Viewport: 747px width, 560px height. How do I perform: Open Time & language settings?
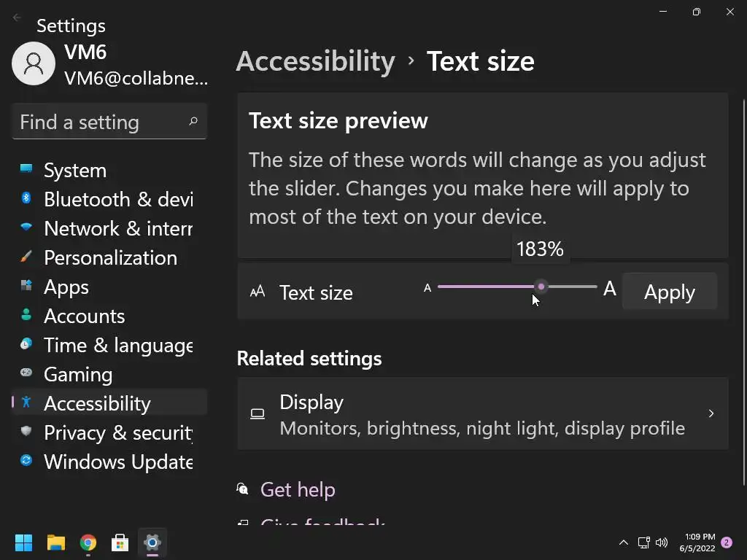(x=117, y=345)
